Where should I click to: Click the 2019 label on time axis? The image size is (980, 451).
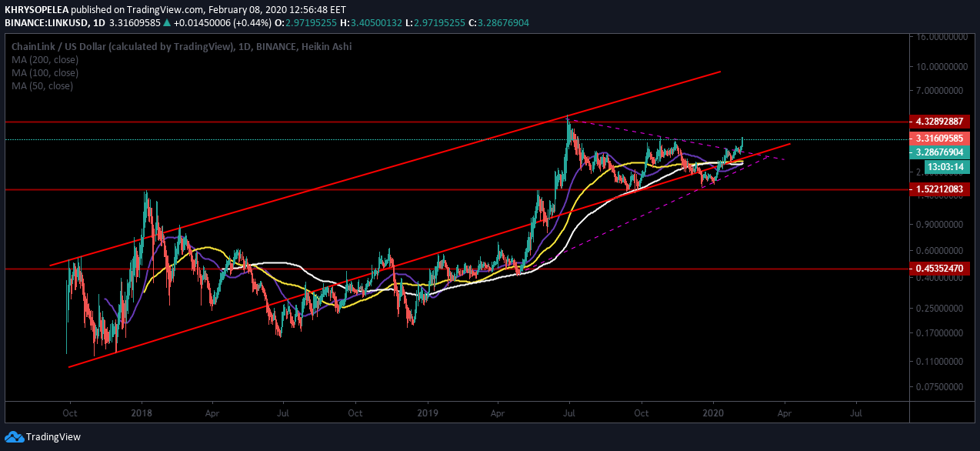point(428,413)
